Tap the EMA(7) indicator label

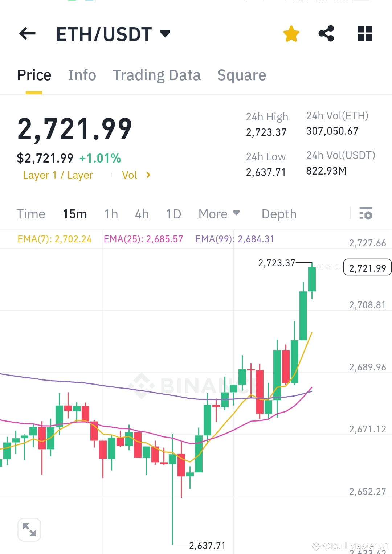(x=54, y=239)
